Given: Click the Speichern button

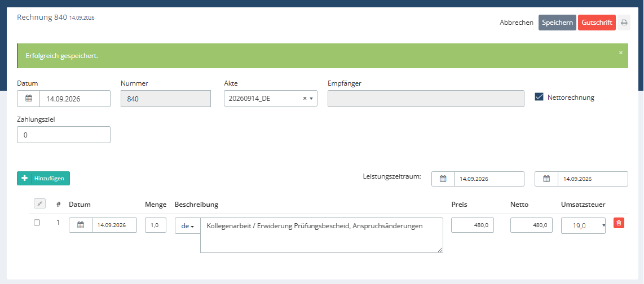Looking at the screenshot, I should pyautogui.click(x=557, y=23).
